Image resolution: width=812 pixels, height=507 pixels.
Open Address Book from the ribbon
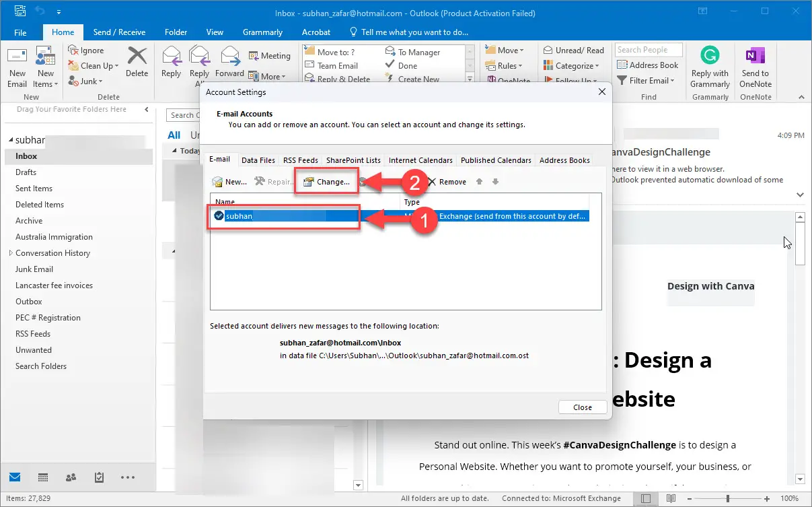tap(648, 65)
